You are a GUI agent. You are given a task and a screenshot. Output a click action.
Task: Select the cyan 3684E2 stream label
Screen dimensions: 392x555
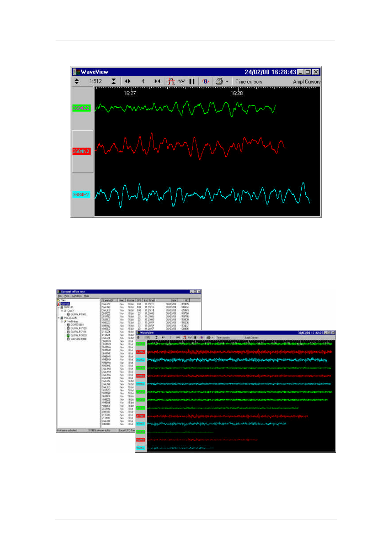[x=81, y=195]
